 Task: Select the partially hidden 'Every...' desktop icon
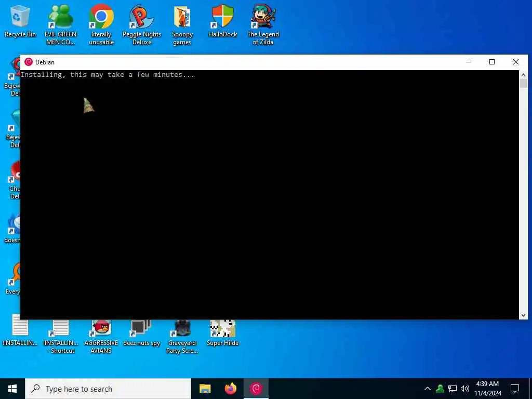pos(12,279)
